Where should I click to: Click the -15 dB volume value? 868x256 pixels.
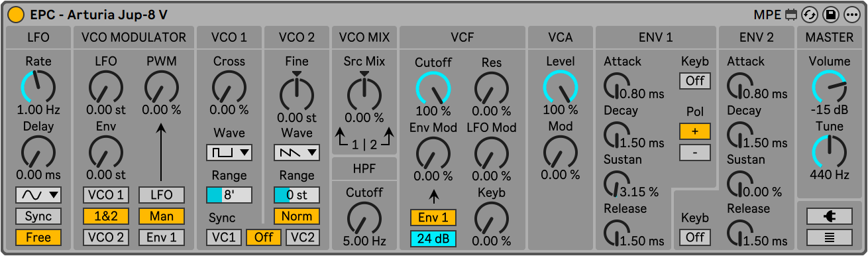[x=829, y=110]
